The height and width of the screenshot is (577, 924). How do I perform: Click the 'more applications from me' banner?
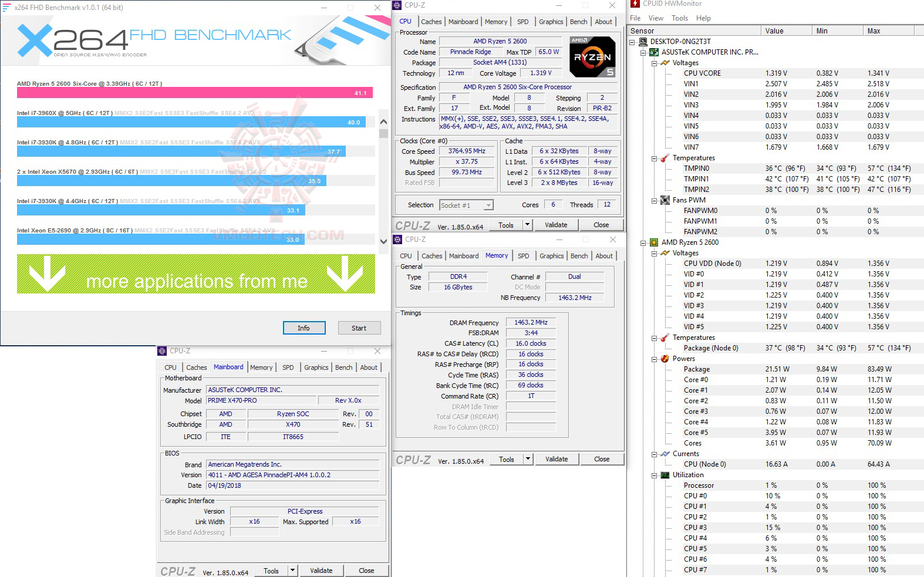196,274
